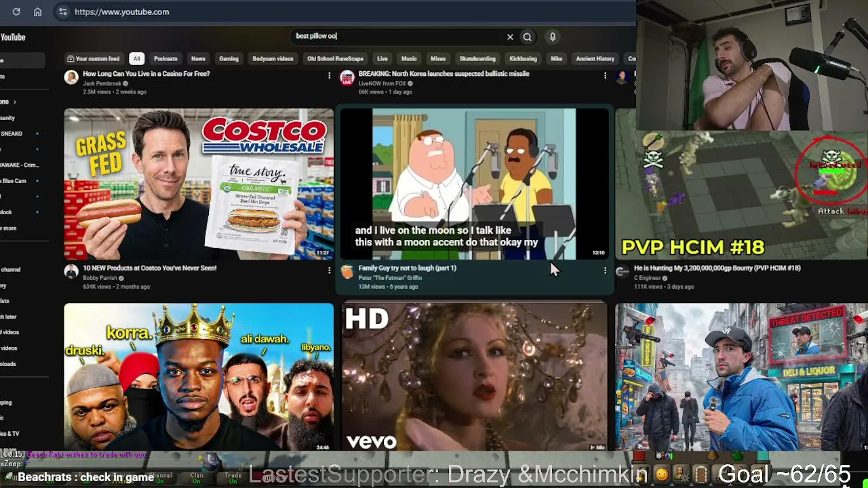The height and width of the screenshot is (488, 868).
Task: Visit the C Engineer channel name
Action: click(647, 278)
